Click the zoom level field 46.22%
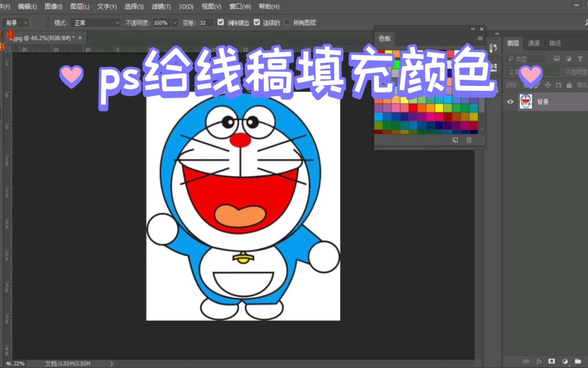The image size is (588, 368). tap(15, 364)
